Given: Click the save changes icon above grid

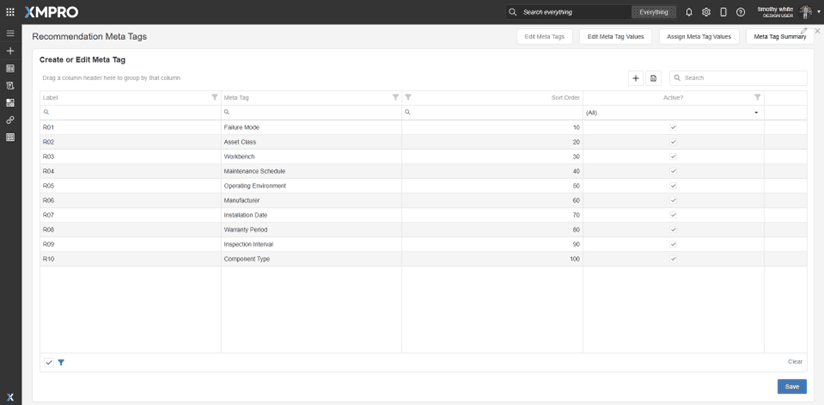Looking at the screenshot, I should [x=653, y=78].
